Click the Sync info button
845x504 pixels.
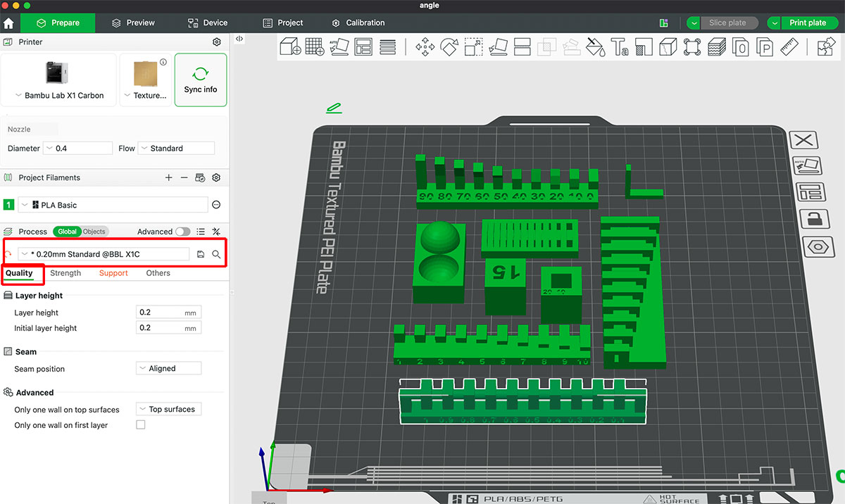(200, 80)
